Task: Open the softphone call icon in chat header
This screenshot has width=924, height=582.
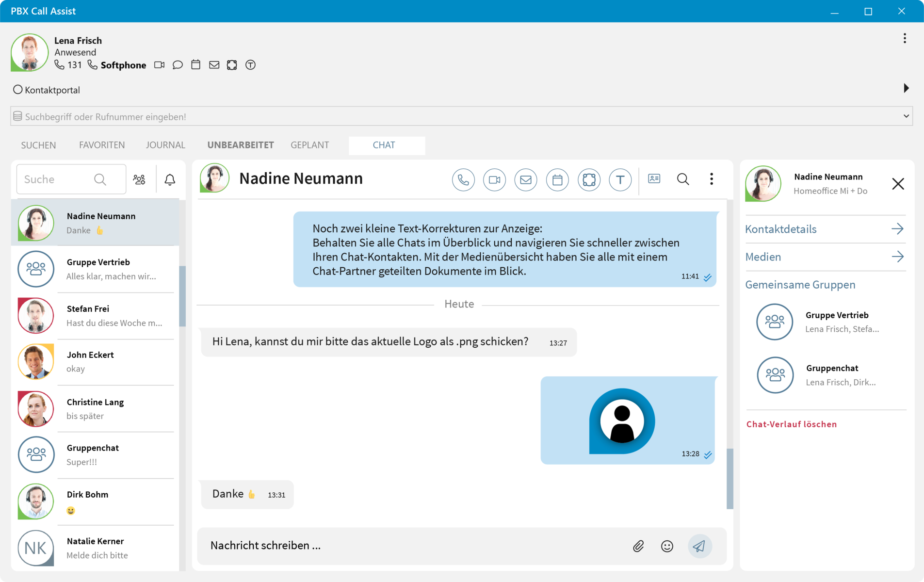Action: [463, 179]
